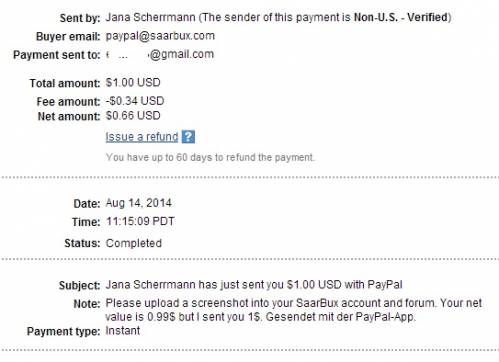Click the time 11:15:09 PDT
This screenshot has height=362, width=499.
140,221
